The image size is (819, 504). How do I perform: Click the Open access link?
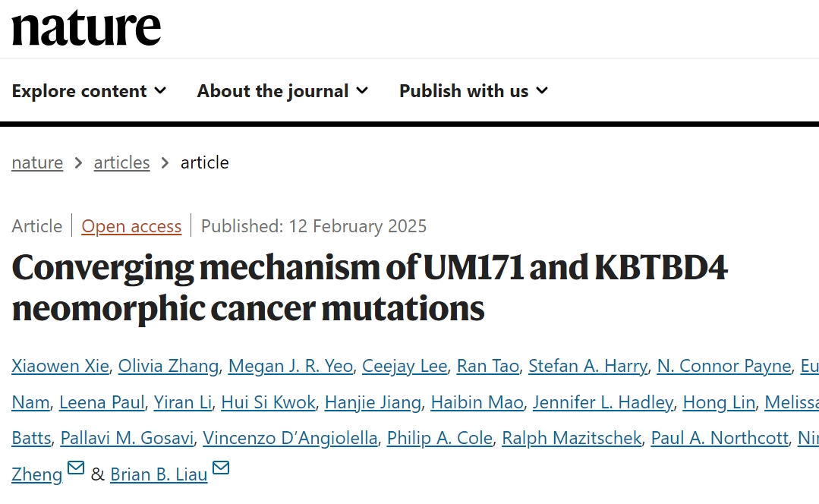[131, 226]
